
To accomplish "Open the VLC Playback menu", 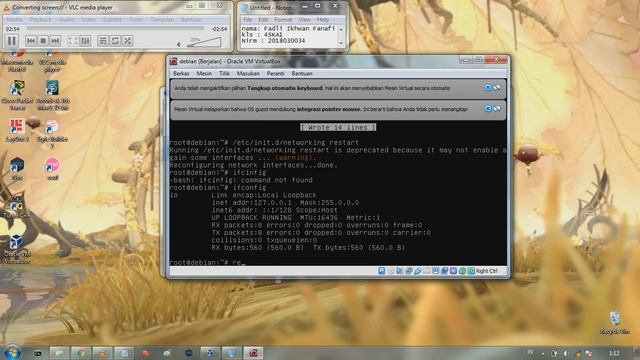I will coord(40,20).
